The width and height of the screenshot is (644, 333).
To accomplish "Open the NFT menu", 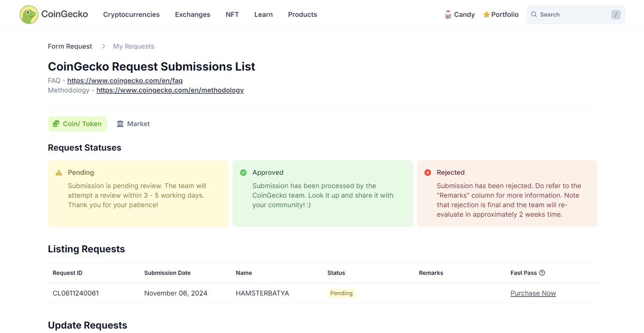I will point(232,14).
